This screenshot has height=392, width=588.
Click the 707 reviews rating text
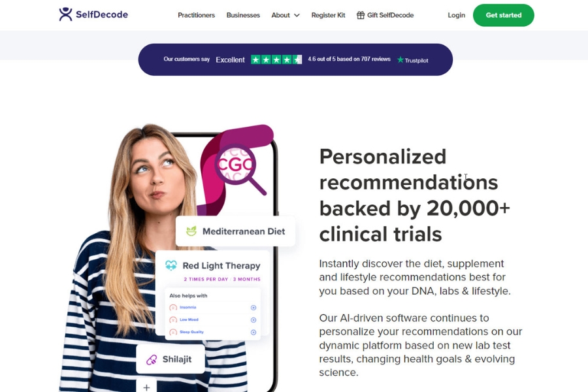349,59
